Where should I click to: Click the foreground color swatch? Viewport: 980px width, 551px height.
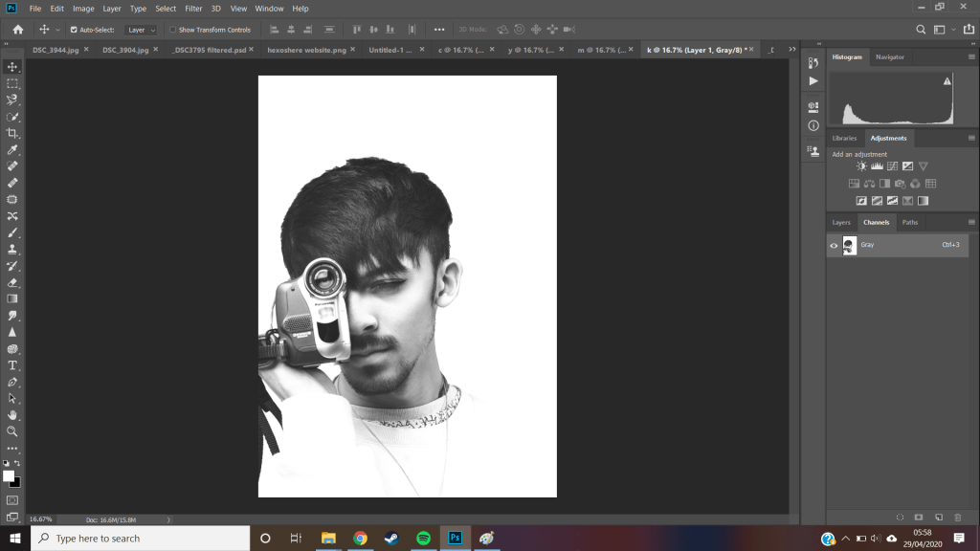pos(9,475)
